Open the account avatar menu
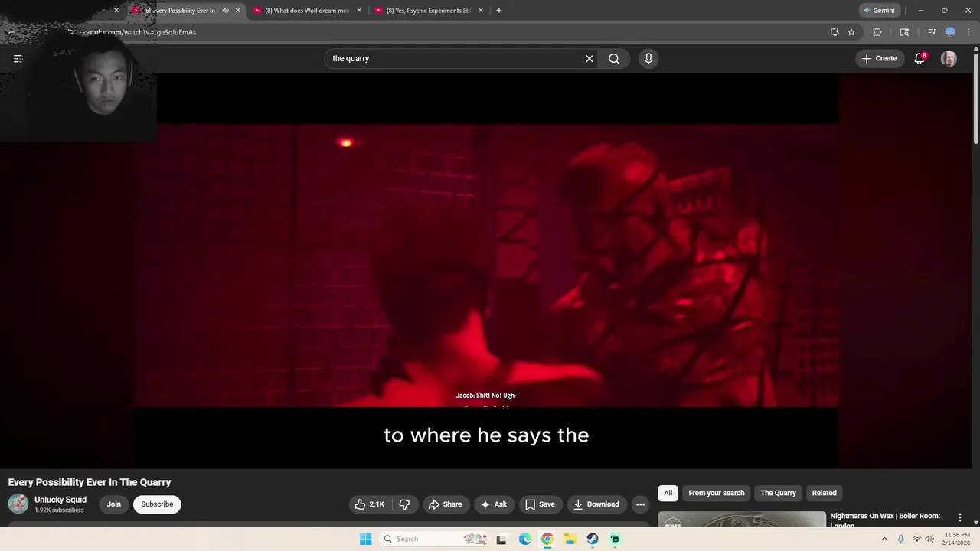 [x=949, y=59]
